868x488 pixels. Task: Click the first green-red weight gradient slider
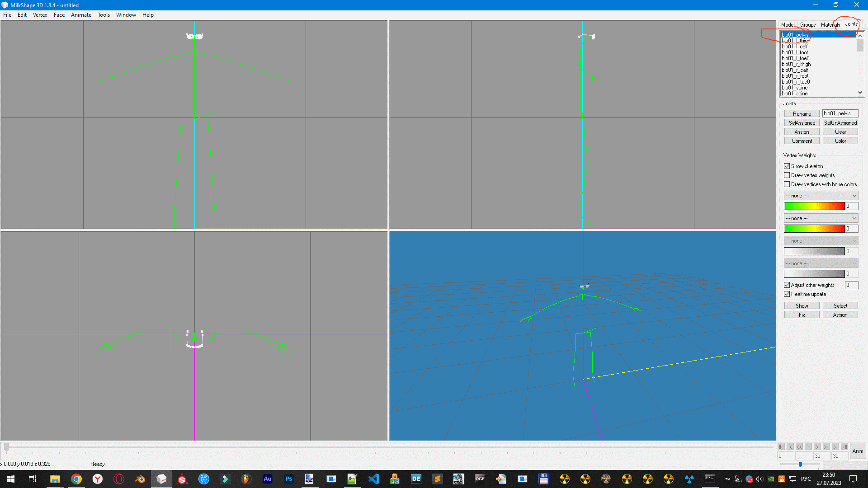814,206
